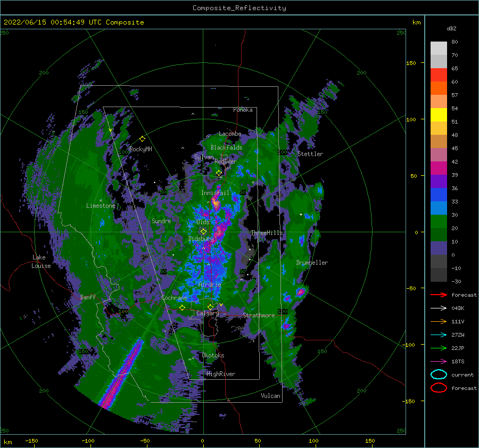
Task: Click the Sundre town label
Action: pos(161,221)
